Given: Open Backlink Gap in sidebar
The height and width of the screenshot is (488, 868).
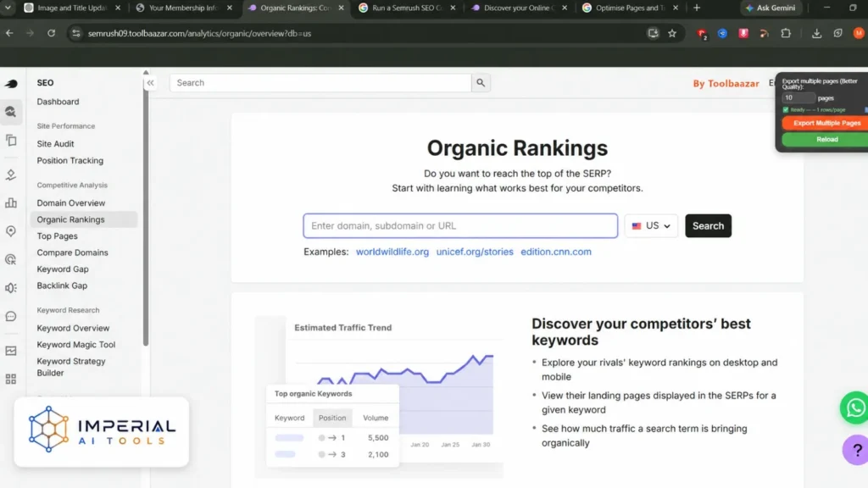Looking at the screenshot, I should (x=62, y=286).
